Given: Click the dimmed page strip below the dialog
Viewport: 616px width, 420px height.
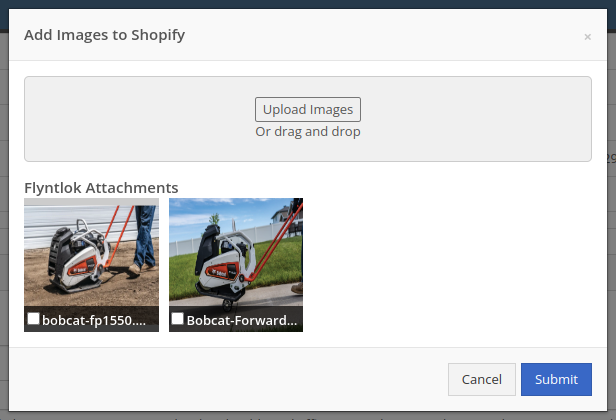Looking at the screenshot, I should click(308, 416).
